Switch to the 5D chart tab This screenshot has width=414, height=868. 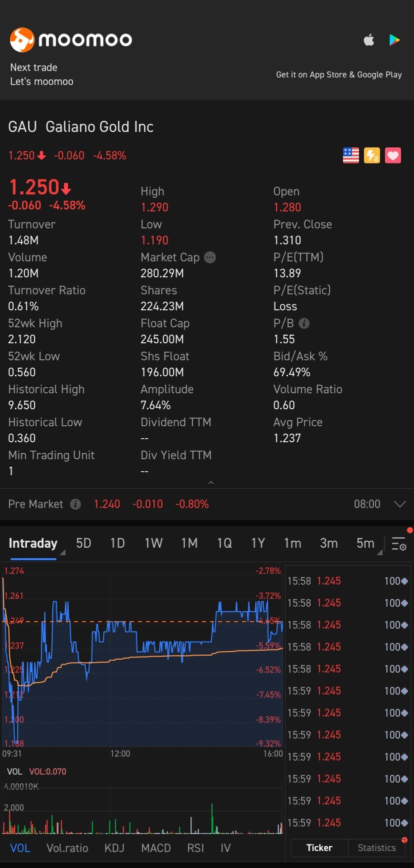[x=83, y=543]
